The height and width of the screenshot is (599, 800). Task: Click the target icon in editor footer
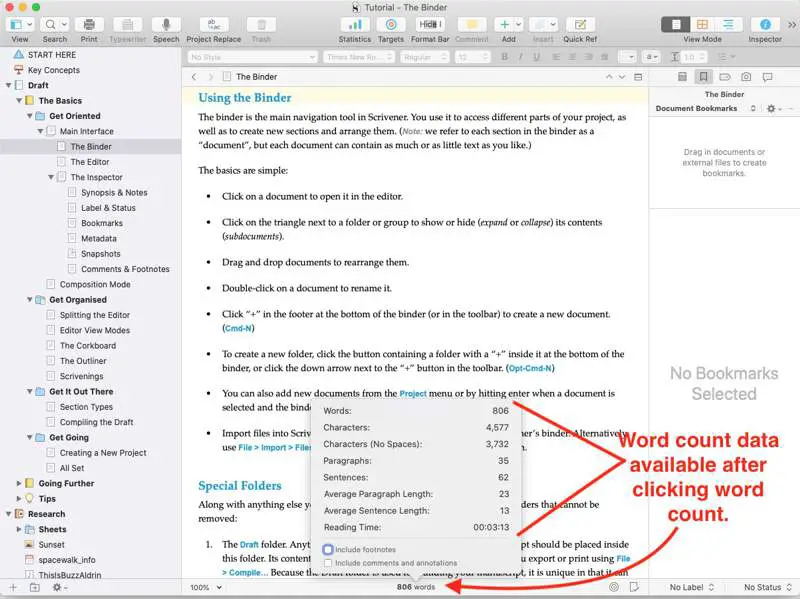(x=614, y=587)
